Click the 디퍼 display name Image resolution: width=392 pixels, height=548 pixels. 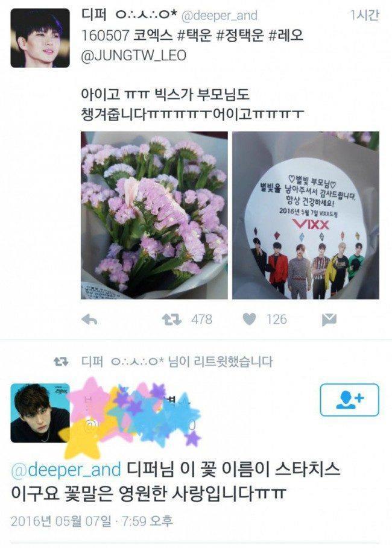91,14
